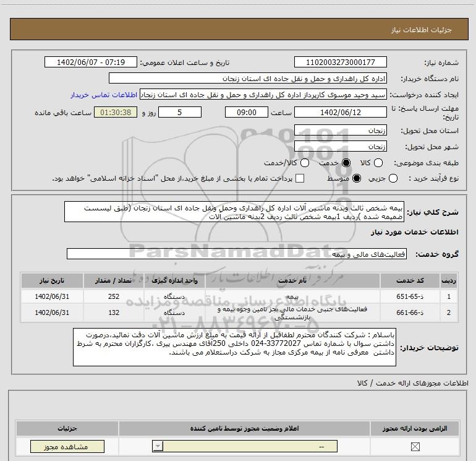This screenshot has width=476, height=461.
Task: Toggle the الزامی بودن ارائه مجوز checkbox
Action: [415, 446]
